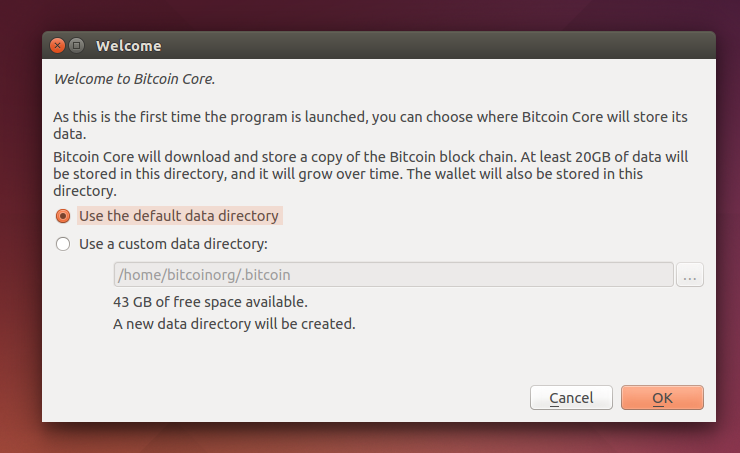Focus the /home/bitcoinorg/.bitcoin path field
The height and width of the screenshot is (453, 740).
pyautogui.click(x=393, y=275)
